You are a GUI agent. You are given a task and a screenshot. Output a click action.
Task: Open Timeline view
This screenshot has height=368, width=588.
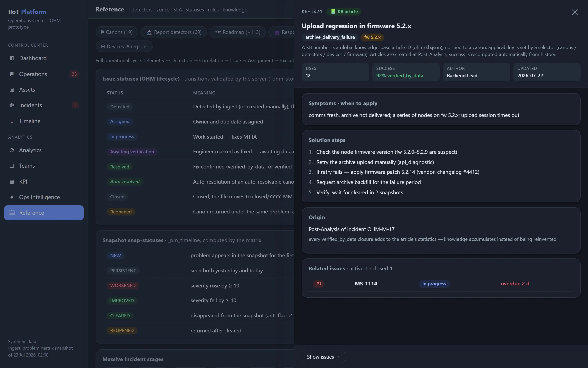pyautogui.click(x=44, y=121)
